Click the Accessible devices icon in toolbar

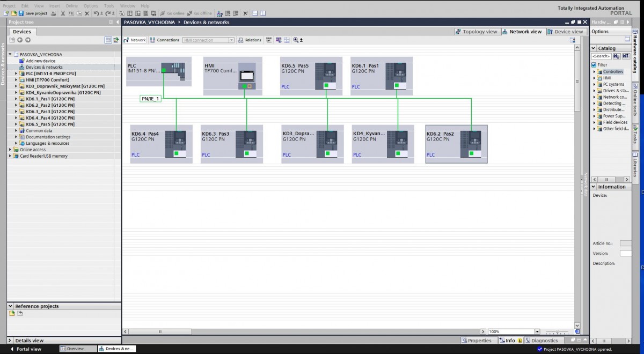pos(219,13)
